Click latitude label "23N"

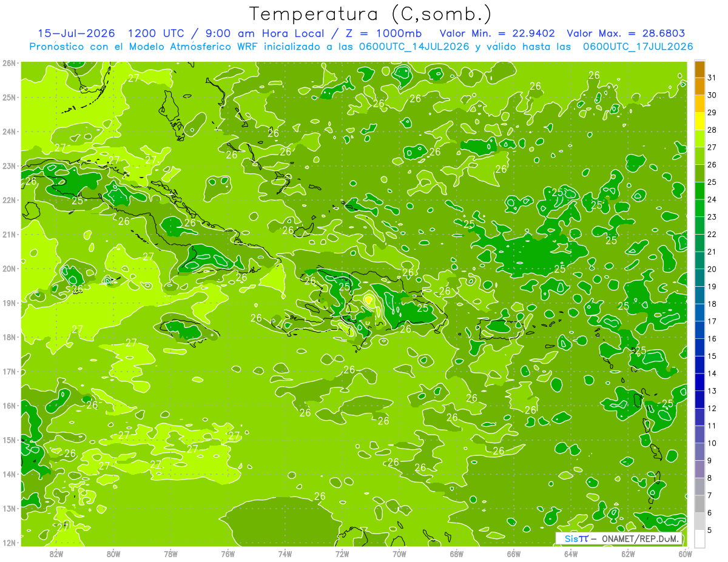pyautogui.click(x=8, y=166)
